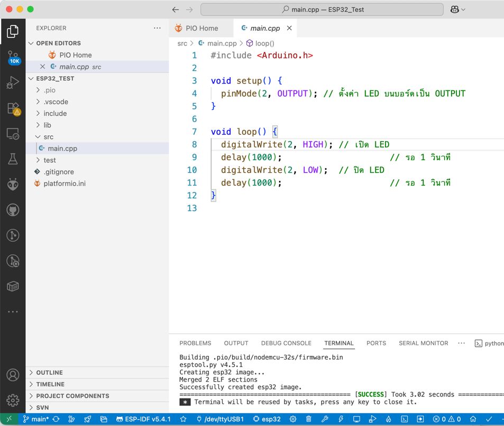
Task: Run full clean trash icon in status bar
Action: (308, 419)
